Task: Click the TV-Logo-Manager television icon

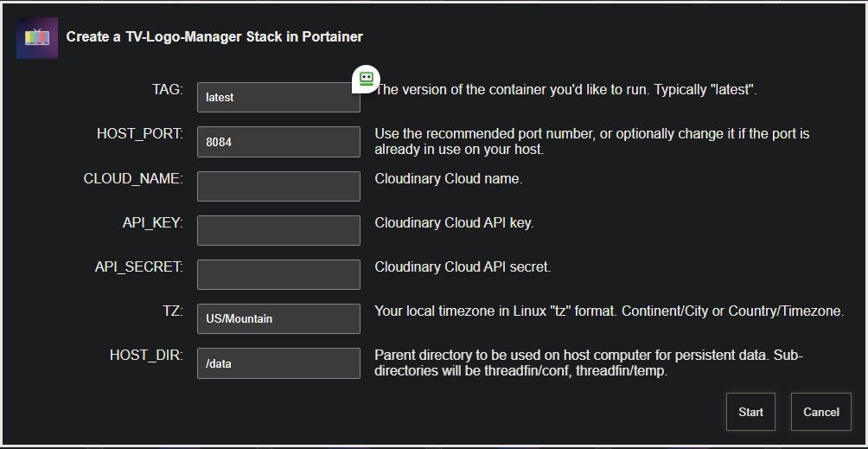Action: coord(36,37)
